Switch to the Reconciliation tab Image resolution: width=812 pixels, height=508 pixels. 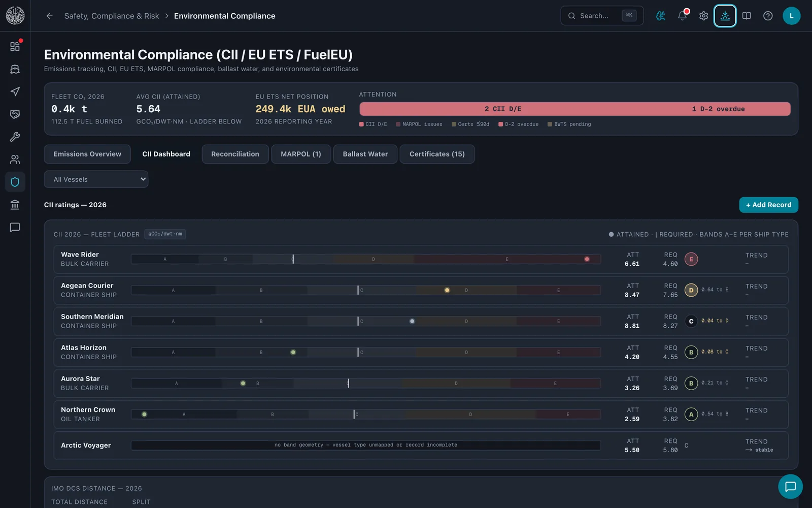point(235,154)
